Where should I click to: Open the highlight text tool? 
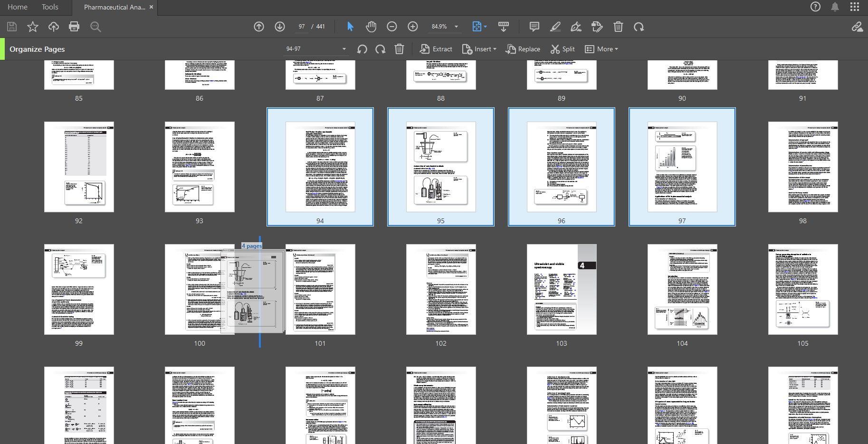pos(554,27)
